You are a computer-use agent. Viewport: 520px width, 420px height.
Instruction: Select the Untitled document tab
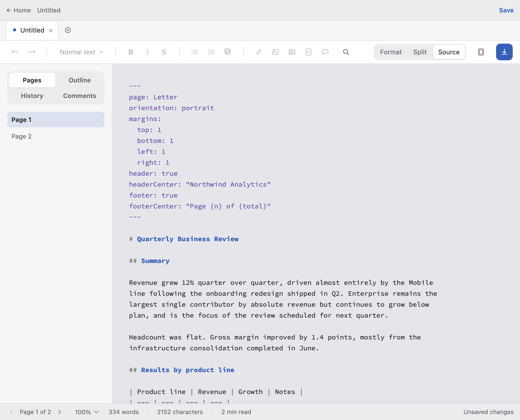(32, 30)
